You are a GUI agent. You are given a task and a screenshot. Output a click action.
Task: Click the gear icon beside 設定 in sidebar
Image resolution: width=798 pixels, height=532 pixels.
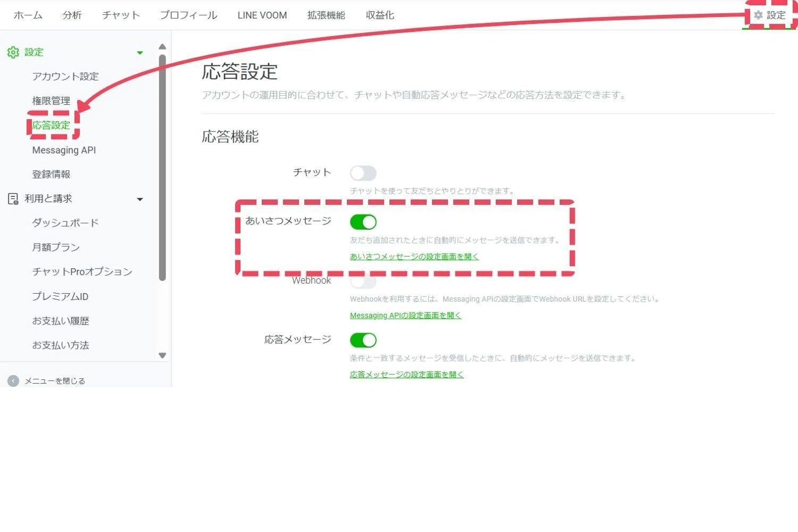13,52
